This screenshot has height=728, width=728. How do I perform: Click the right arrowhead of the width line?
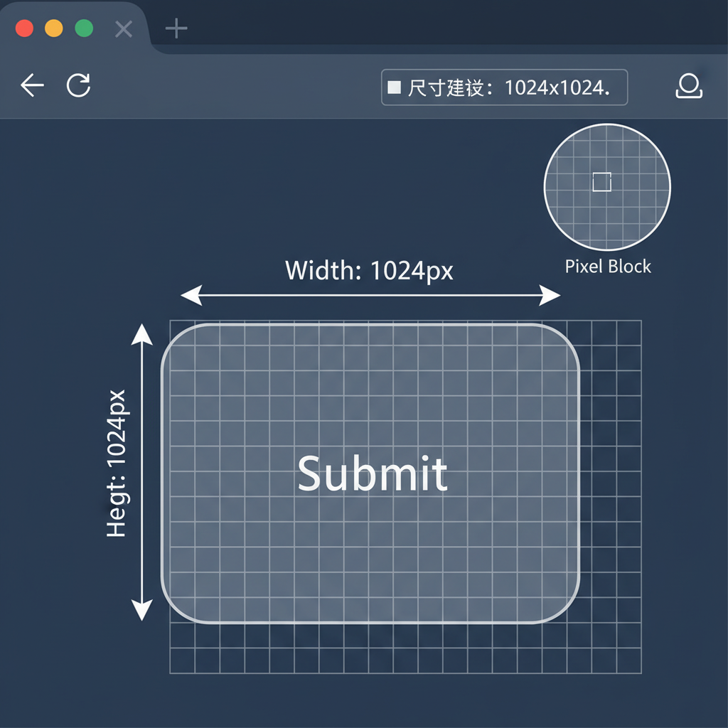click(x=550, y=295)
